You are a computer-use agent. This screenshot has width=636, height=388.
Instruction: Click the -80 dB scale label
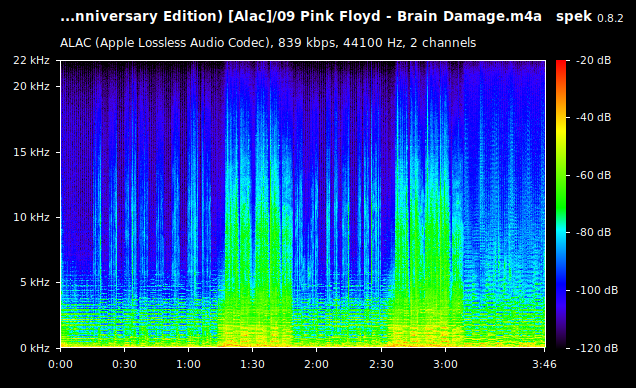point(593,232)
